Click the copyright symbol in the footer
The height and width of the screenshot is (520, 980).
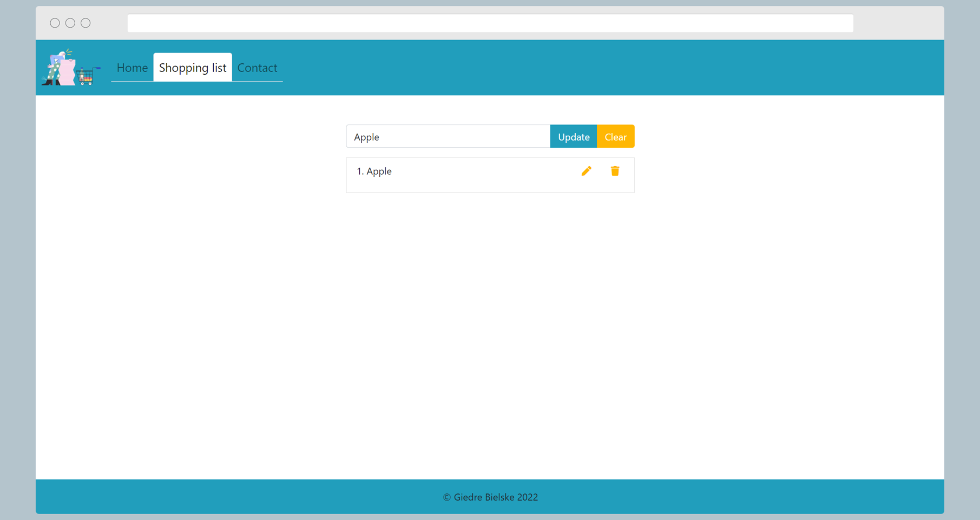tap(447, 497)
